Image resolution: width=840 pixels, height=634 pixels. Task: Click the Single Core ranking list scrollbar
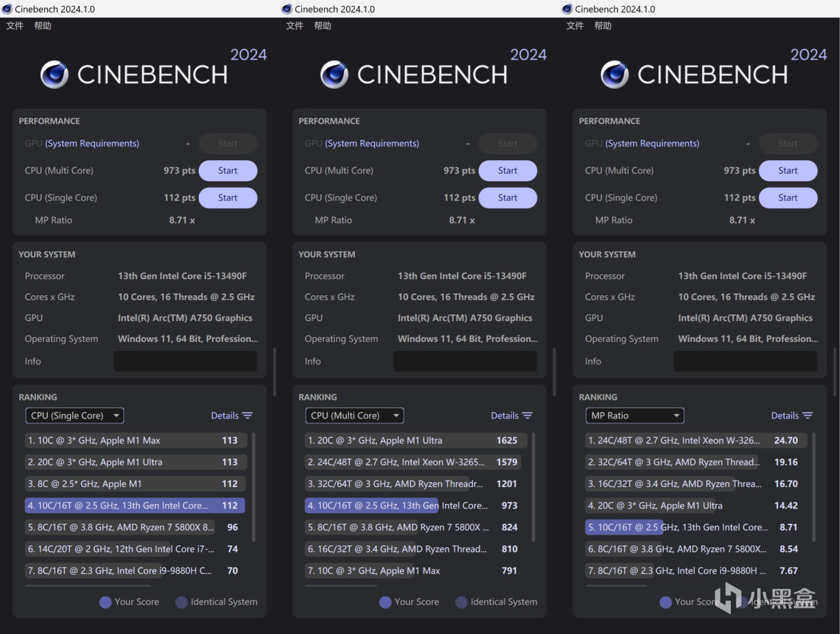[253, 487]
